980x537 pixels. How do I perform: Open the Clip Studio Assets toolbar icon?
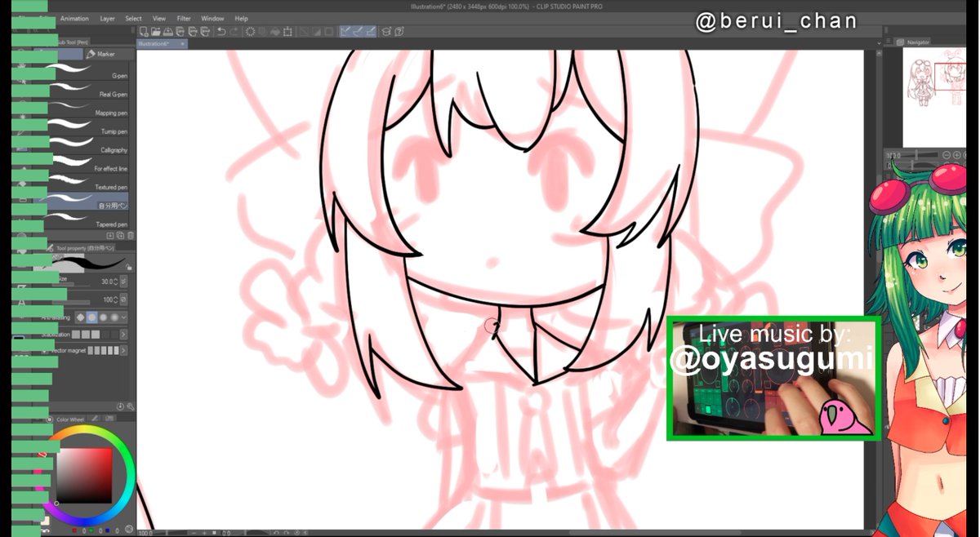[385, 32]
